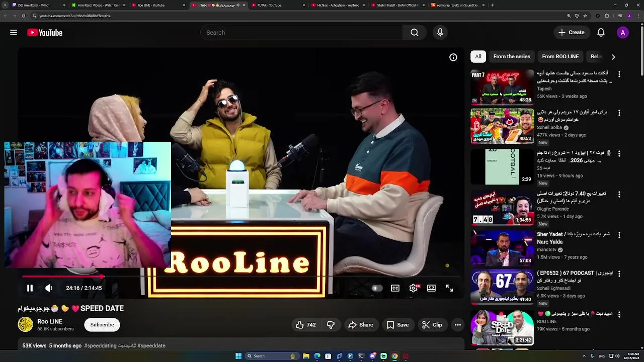Open File Explorer from taskbar
This screenshot has width=644, height=362.
pos(306,356)
